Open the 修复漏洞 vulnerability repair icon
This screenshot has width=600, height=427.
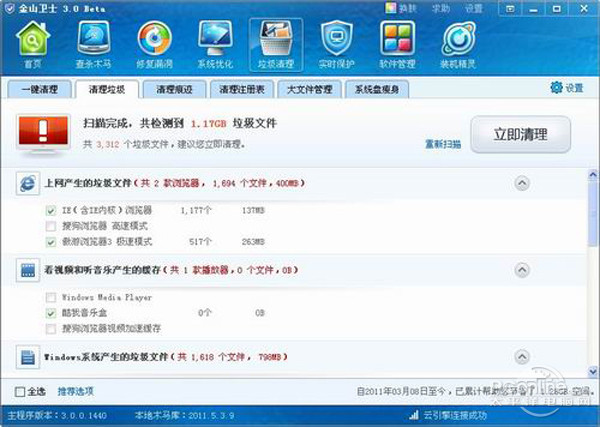click(x=154, y=45)
